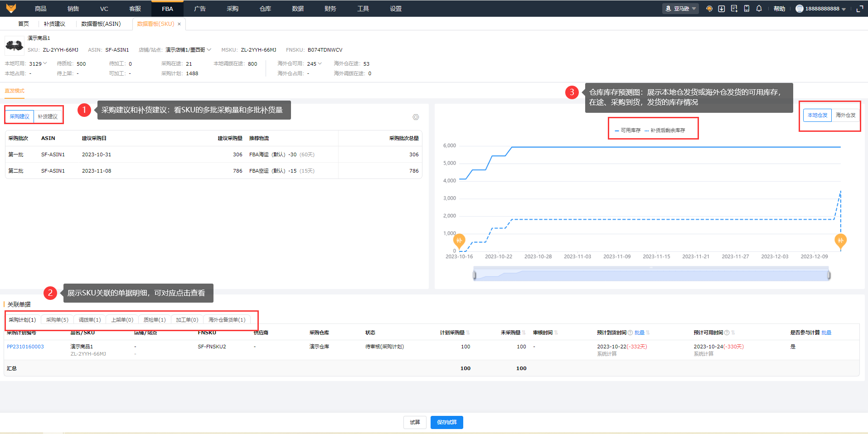Close the 数据看板(SKU) tab

(x=179, y=24)
